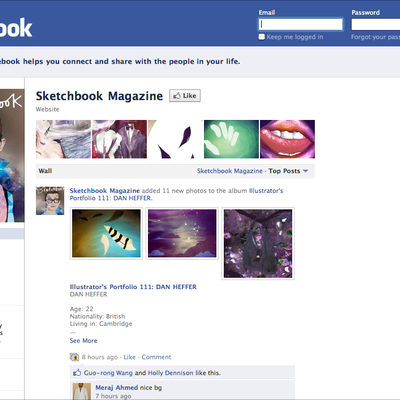400x400 pixels.
Task: Check the Keep me logged in box
Action: click(262, 37)
